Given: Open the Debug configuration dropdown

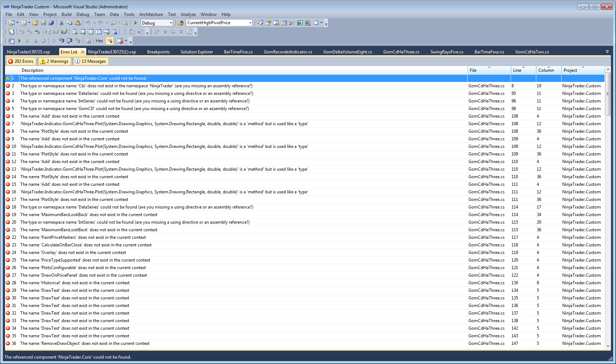Looking at the screenshot, I should click(157, 23).
